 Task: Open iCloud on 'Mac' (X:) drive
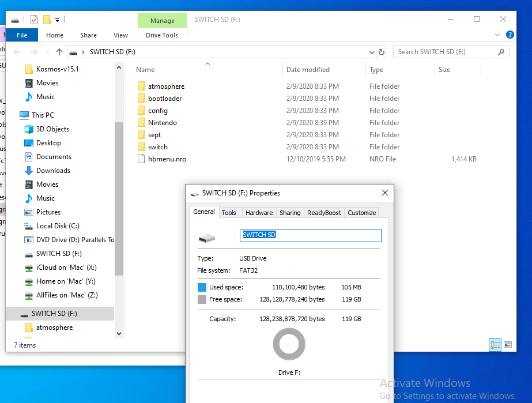click(x=66, y=267)
